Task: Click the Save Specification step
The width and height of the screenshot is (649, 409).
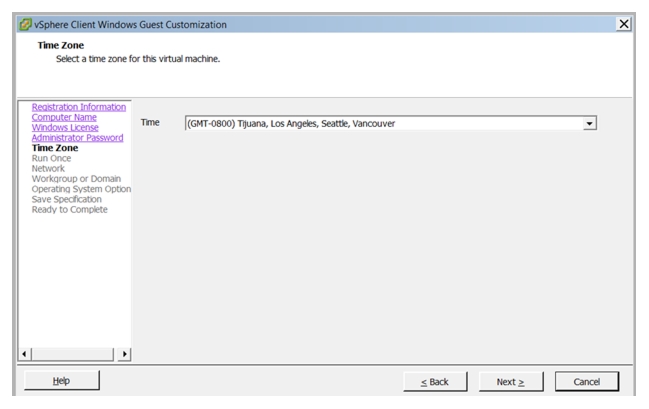Action: (x=67, y=199)
